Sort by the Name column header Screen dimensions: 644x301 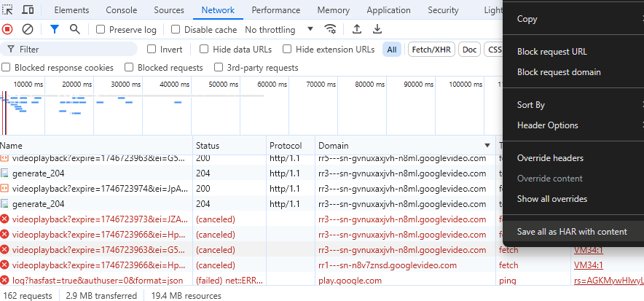click(x=96, y=145)
